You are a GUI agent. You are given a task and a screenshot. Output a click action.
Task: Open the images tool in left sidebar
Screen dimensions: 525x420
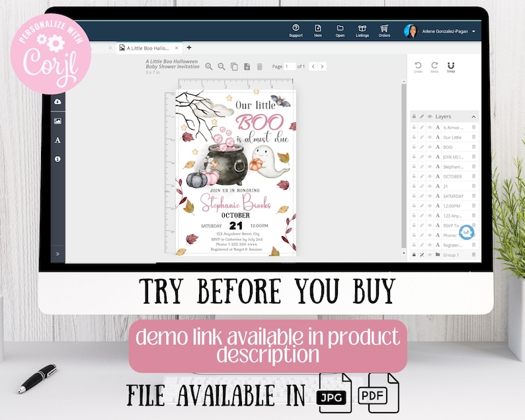point(58,121)
